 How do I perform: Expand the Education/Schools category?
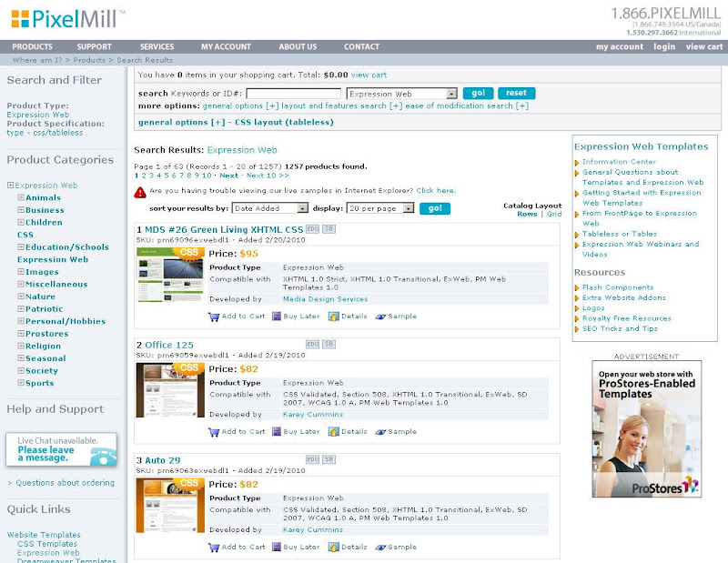[20, 246]
